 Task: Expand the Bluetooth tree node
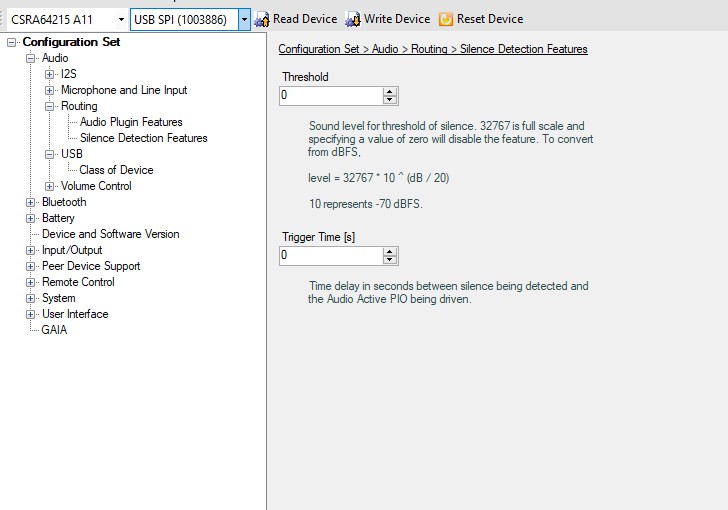click(31, 202)
